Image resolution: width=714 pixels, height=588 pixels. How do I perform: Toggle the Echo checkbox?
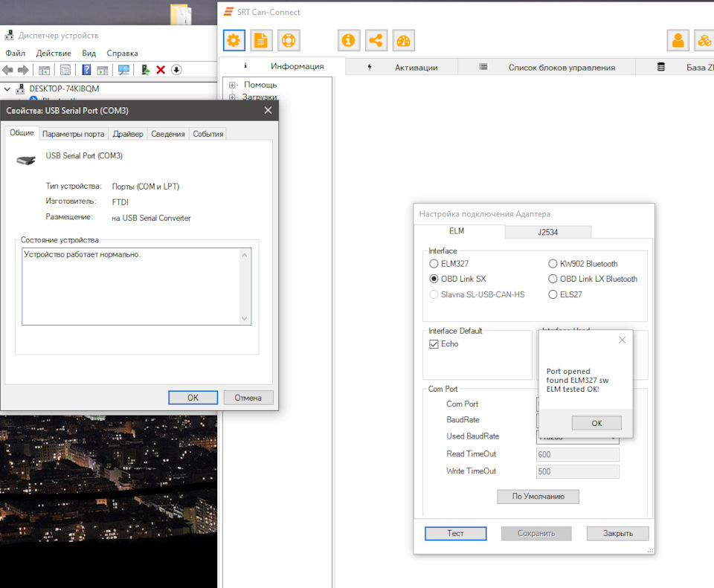pyautogui.click(x=434, y=344)
